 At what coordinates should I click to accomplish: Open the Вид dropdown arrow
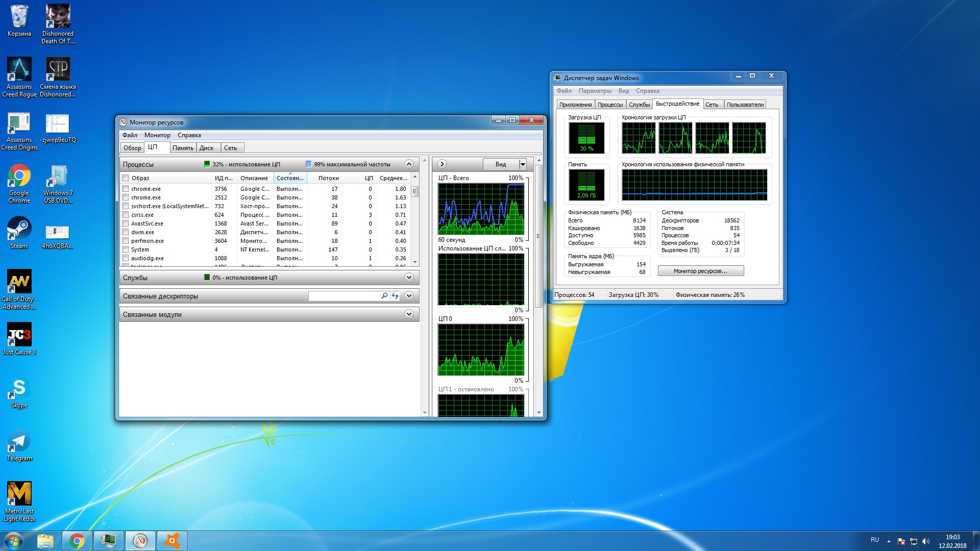click(523, 164)
